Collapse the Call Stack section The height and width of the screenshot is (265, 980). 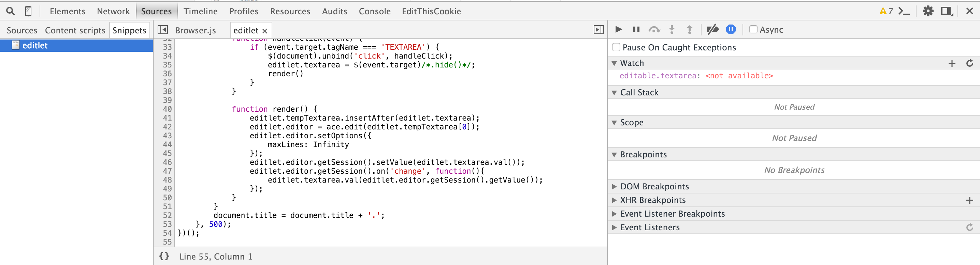[614, 93]
